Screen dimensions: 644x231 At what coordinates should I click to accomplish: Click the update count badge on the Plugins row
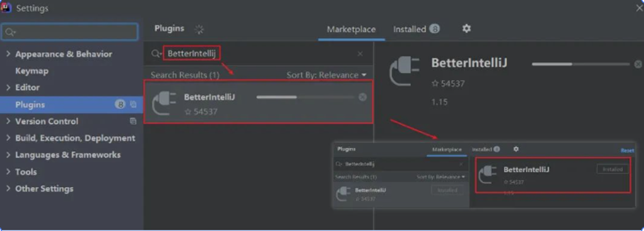pos(120,104)
